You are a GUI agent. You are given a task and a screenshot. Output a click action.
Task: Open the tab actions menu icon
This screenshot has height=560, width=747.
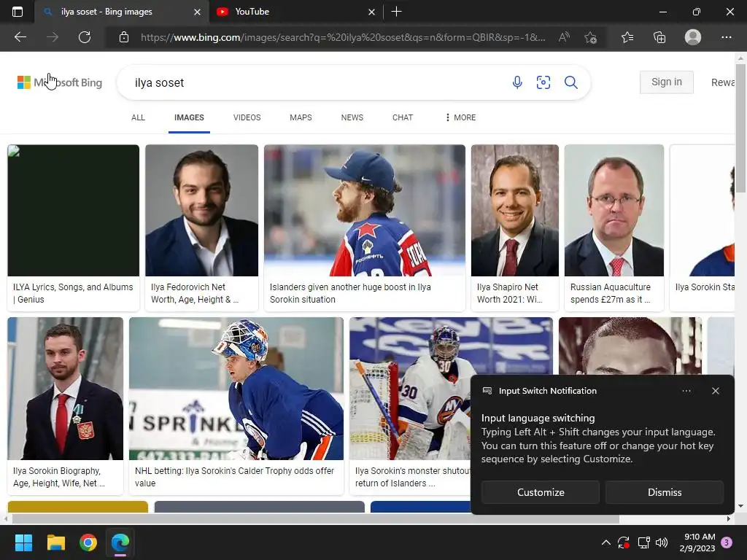point(18,12)
